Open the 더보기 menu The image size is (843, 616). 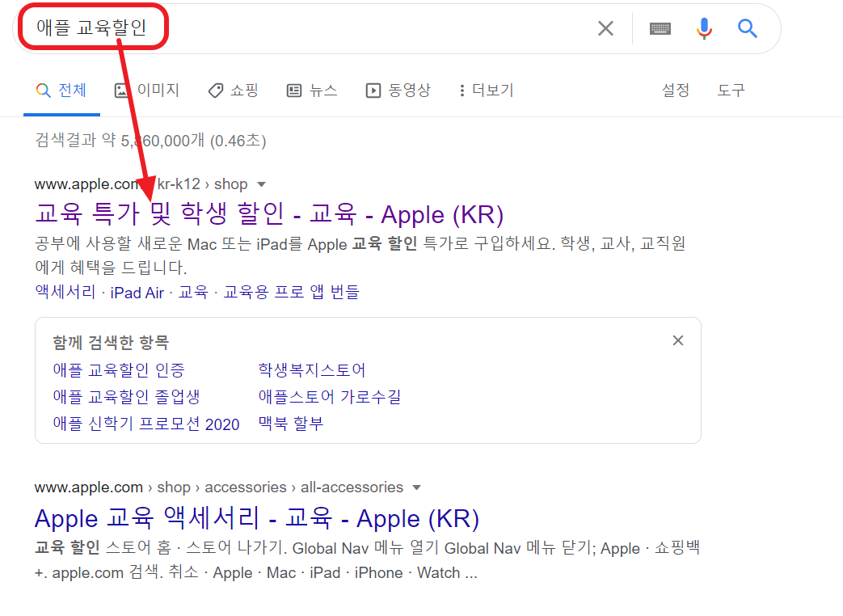tap(487, 91)
